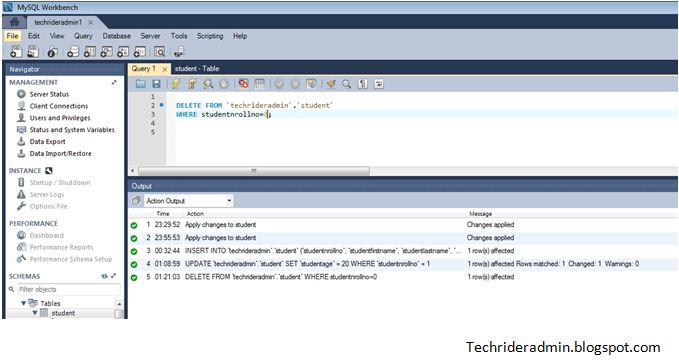Click the reconnect to DBMS icon
679x360 pixels.
tap(179, 52)
